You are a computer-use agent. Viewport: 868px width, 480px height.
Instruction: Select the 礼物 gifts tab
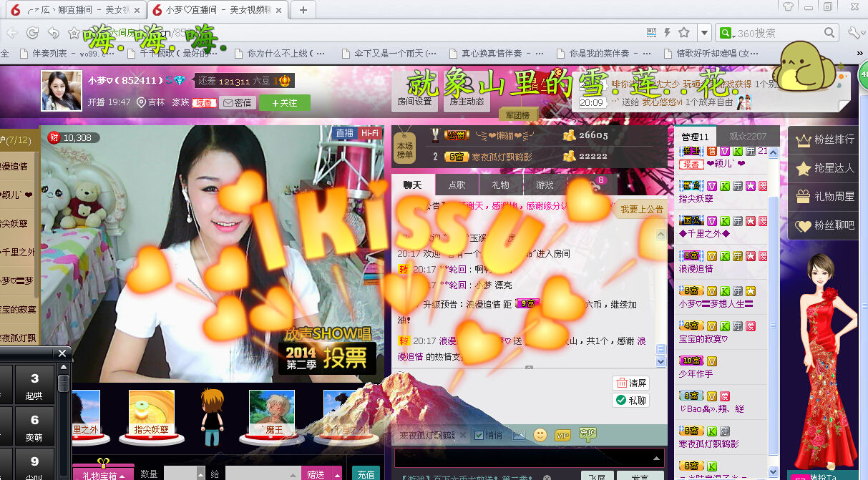[501, 185]
